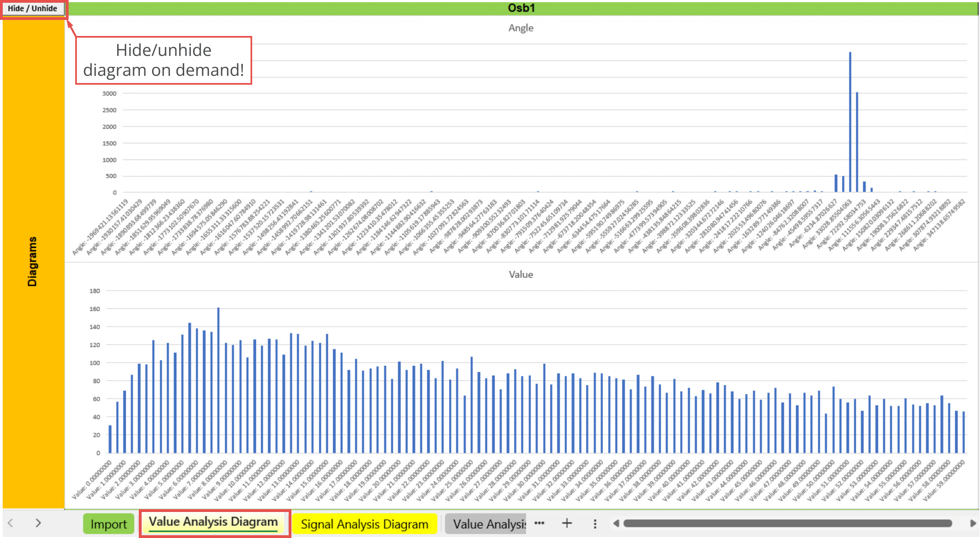Click Angle chart axis label 3000
Viewport: 980px width, 538px height.
pos(109,94)
